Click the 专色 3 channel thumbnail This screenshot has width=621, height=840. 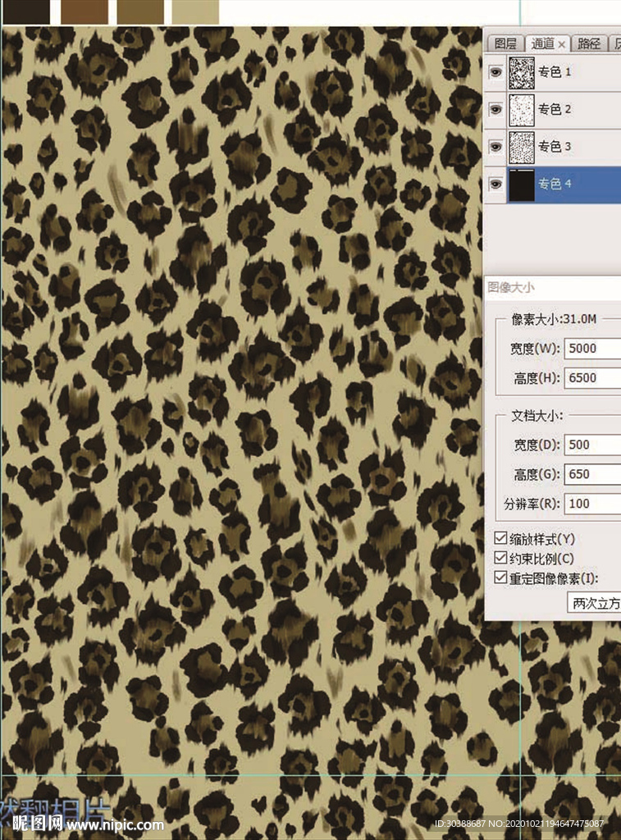522,147
